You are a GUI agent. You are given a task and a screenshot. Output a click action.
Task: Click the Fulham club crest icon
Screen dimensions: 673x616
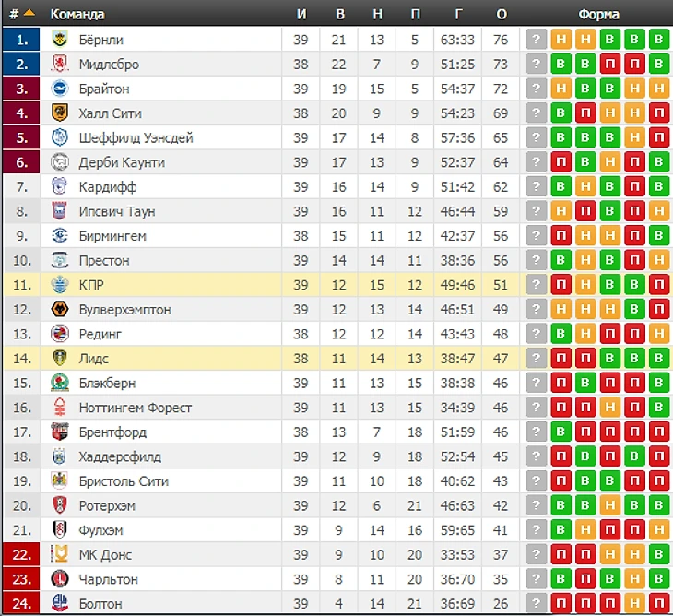(x=60, y=530)
